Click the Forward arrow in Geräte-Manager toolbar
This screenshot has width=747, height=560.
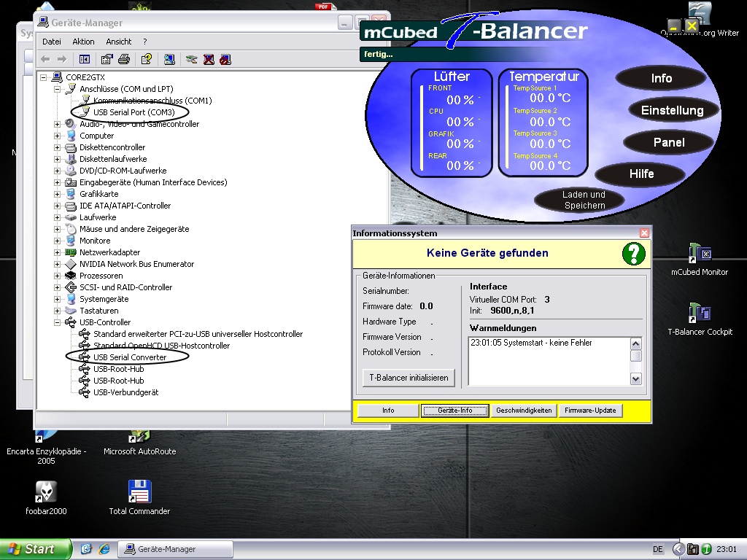pos(62,59)
